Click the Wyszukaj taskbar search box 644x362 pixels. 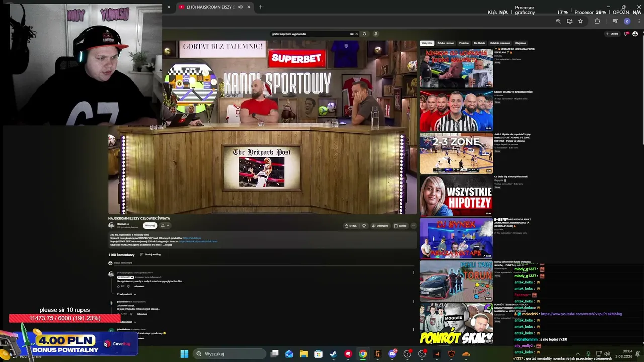click(229, 354)
